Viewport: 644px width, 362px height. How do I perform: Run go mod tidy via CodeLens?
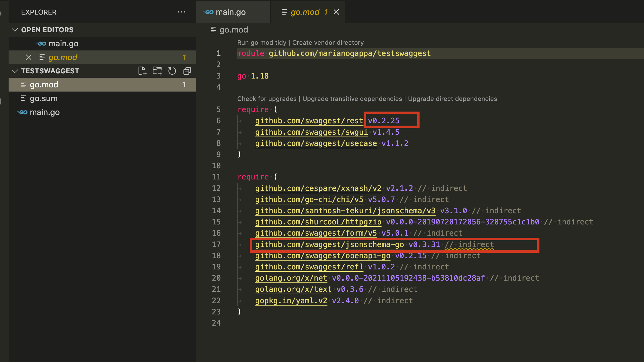coord(261,42)
